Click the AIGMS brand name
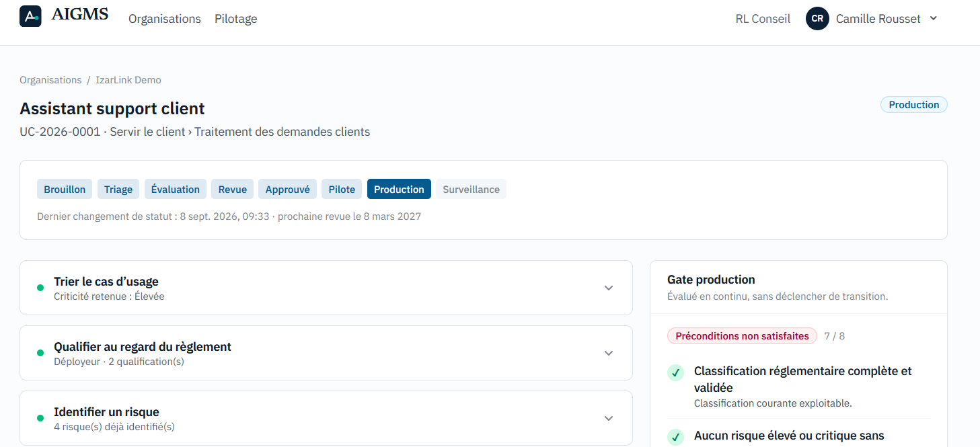The width and height of the screenshot is (980, 447). pyautogui.click(x=79, y=15)
